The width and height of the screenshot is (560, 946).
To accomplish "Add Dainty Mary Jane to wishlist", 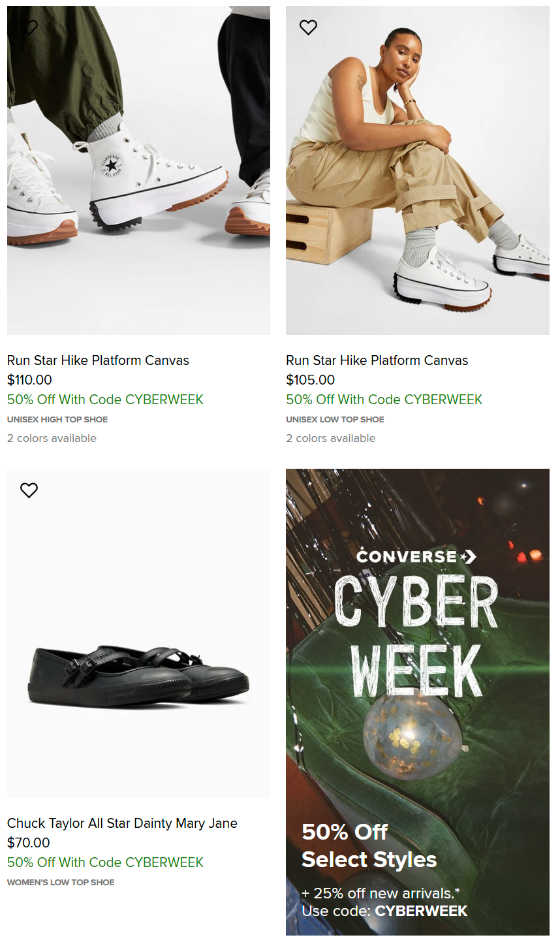I will click(29, 490).
